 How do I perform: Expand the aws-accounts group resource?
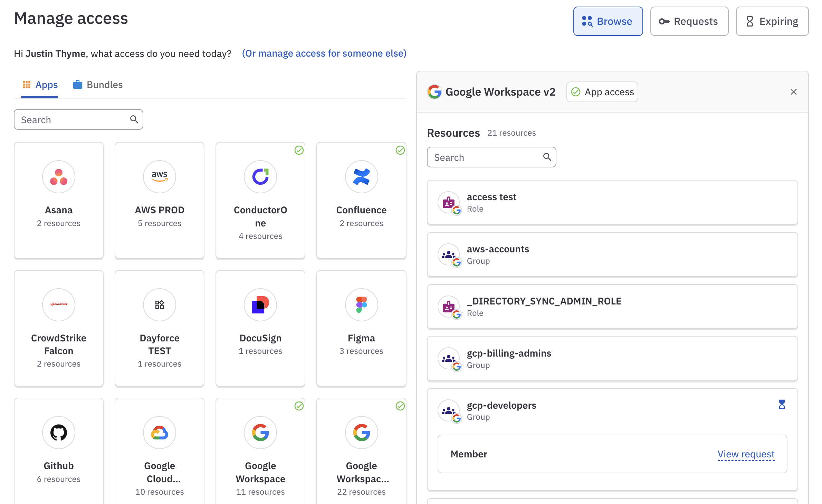[612, 255]
